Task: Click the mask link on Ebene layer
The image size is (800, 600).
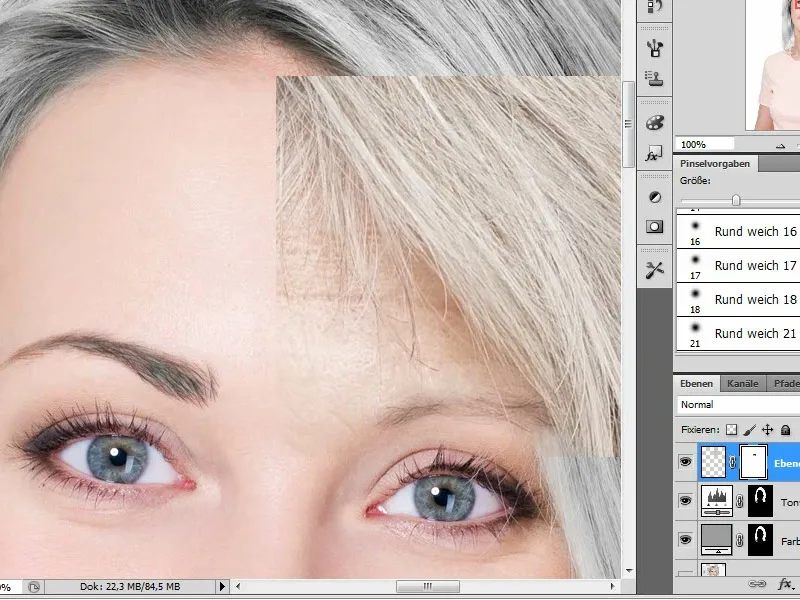Action: [x=733, y=463]
